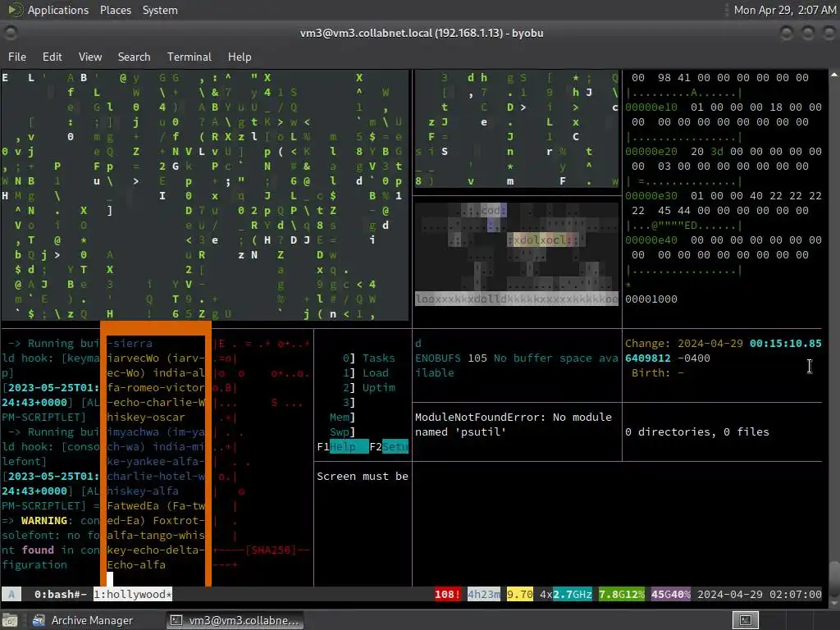Click the Archive Manager taskbar icon
Image resolution: width=840 pixels, height=630 pixels.
[39, 620]
